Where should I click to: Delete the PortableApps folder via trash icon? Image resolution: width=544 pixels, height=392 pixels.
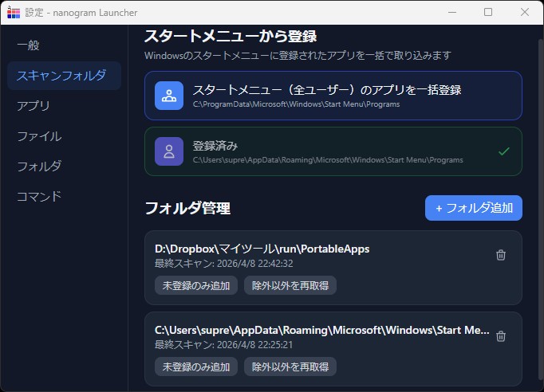click(501, 255)
